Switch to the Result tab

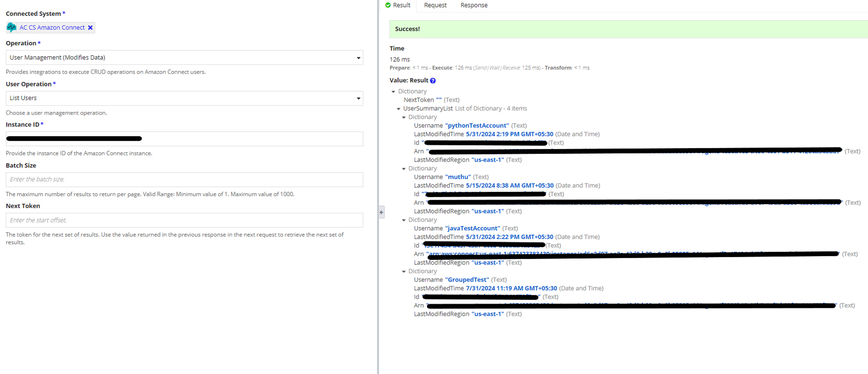point(398,5)
